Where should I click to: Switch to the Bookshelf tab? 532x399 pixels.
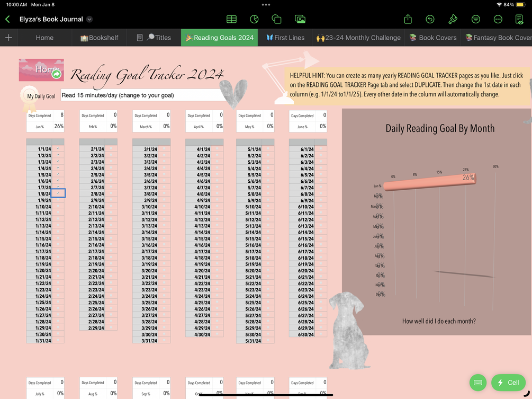point(99,38)
